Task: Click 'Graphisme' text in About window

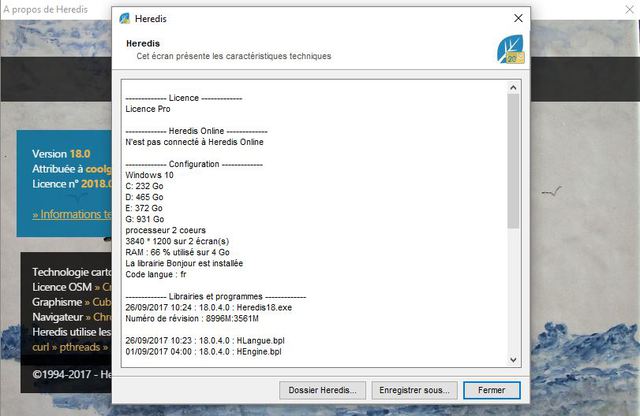Action: pyautogui.click(x=57, y=302)
